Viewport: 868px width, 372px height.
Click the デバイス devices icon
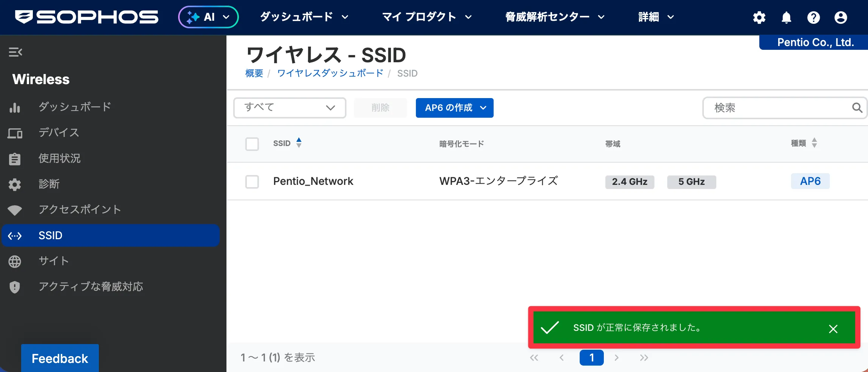(x=15, y=133)
